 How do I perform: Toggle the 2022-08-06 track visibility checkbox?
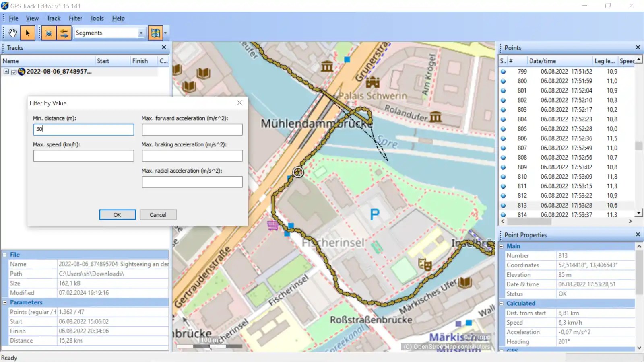pos(14,72)
